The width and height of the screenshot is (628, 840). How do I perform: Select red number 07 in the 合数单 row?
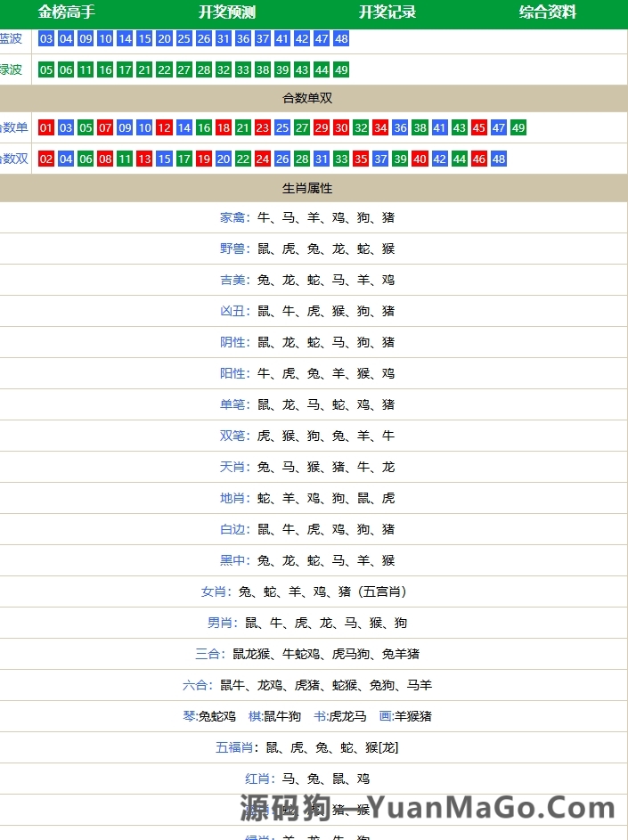(x=105, y=128)
